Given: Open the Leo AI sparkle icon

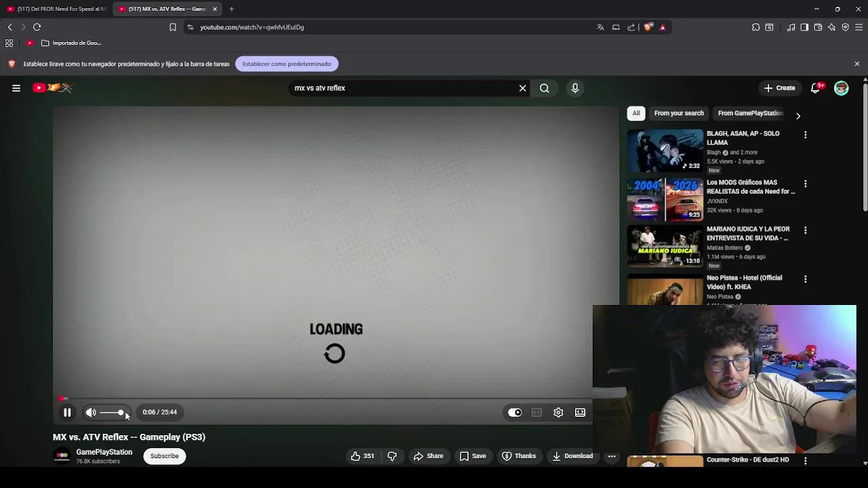Looking at the screenshot, I should coord(831,27).
